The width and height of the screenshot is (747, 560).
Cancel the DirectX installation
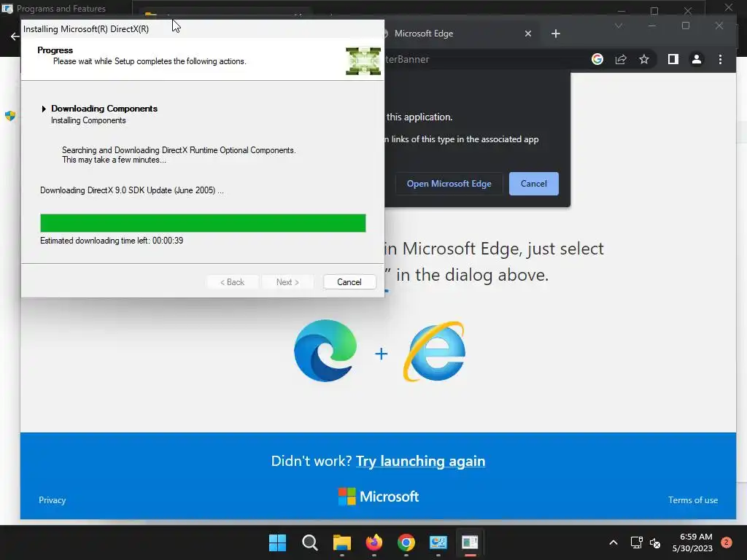(x=349, y=282)
